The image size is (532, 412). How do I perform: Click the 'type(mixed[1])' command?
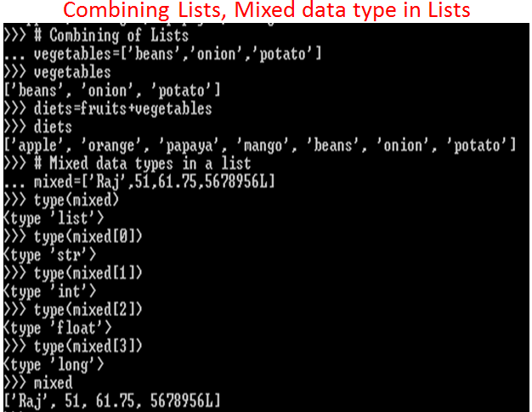point(88,274)
